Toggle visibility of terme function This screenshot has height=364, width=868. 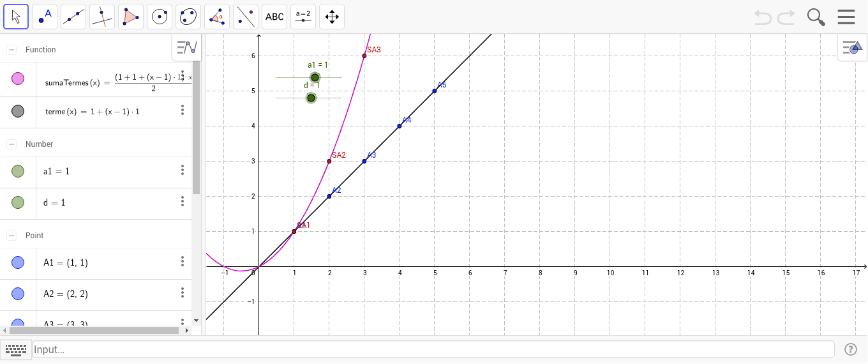(18, 112)
